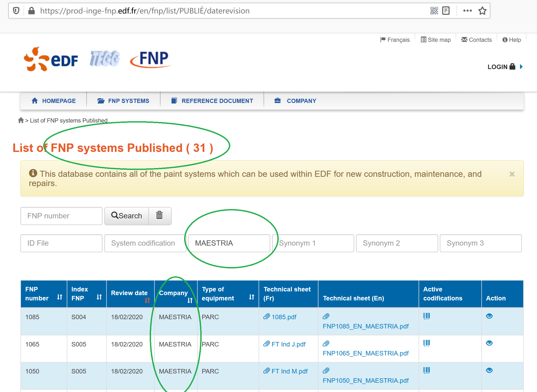View details eye icon for FNP 1065
The image size is (537, 392).
[489, 343]
